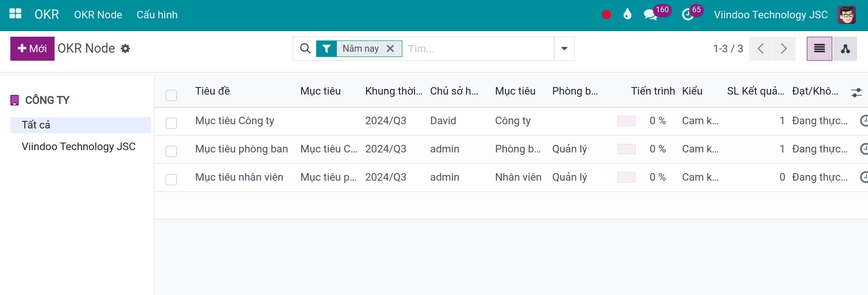Click the David owner cell
Screen dimensions: 868x295
point(443,121)
